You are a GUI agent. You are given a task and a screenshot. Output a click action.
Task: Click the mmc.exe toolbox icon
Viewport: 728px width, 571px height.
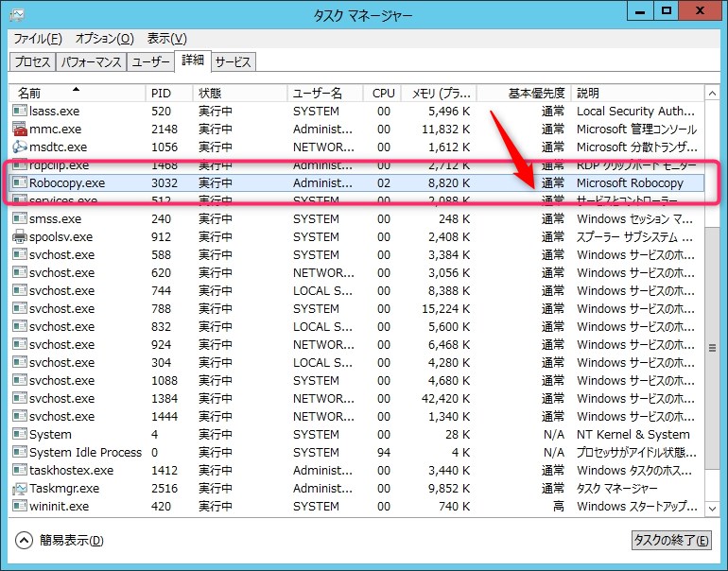pos(20,130)
